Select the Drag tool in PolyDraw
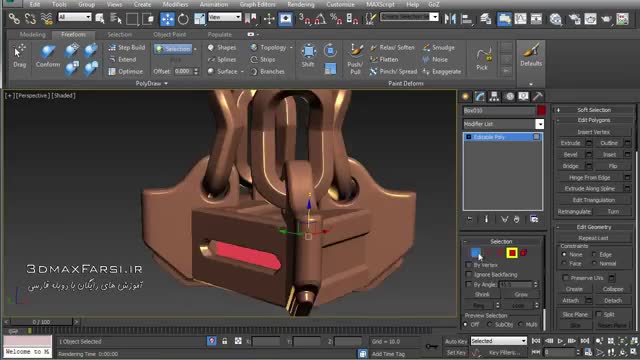The image size is (640, 360). pyautogui.click(x=19, y=56)
